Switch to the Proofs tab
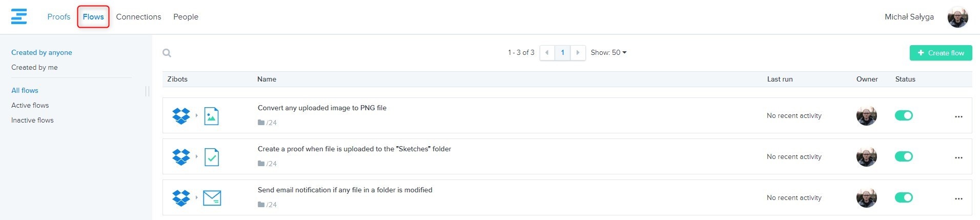 coord(58,17)
